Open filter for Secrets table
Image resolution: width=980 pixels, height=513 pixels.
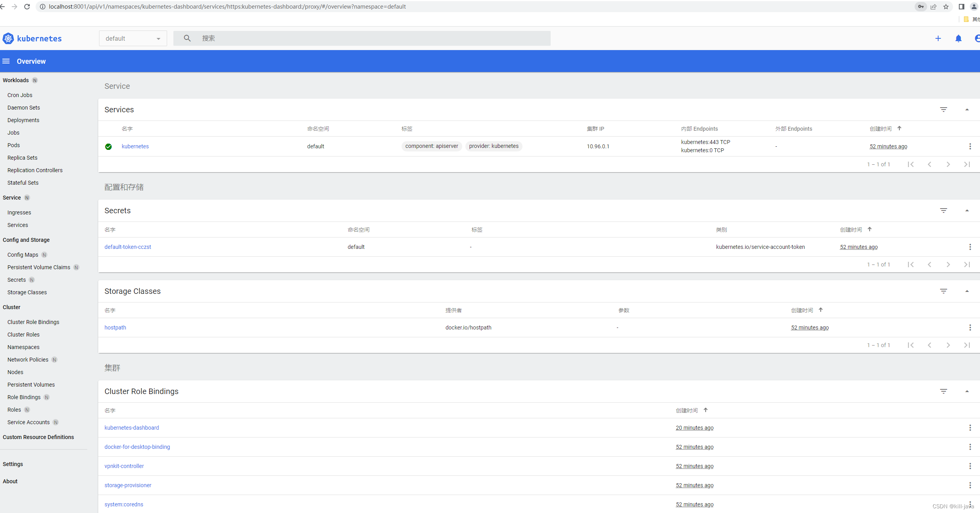(944, 211)
